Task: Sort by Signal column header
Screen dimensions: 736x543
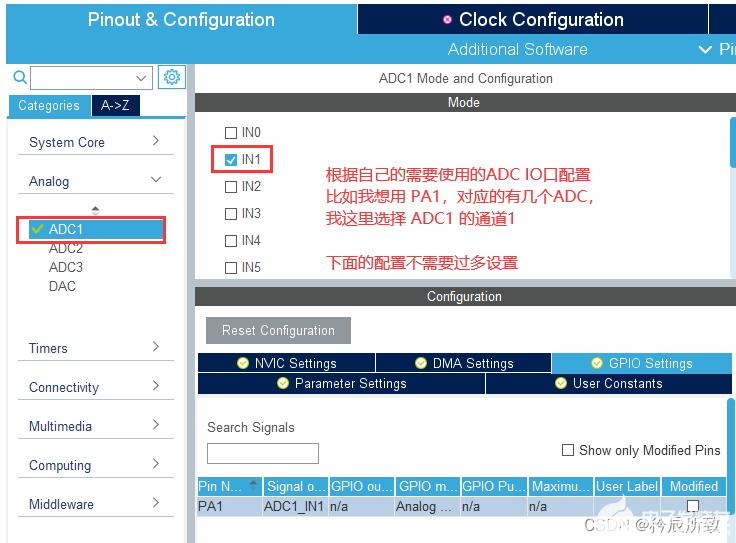Action: (296, 486)
